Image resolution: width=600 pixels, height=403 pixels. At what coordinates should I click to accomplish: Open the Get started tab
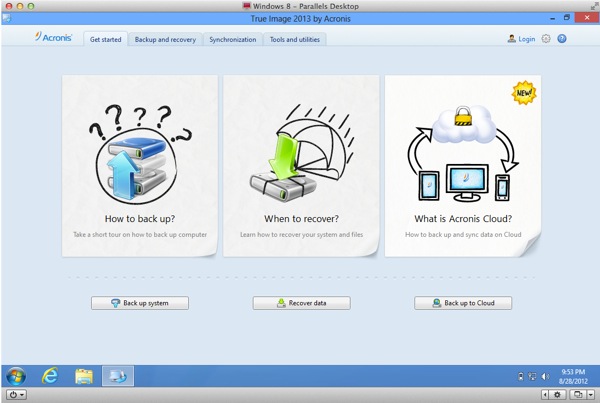[105, 39]
